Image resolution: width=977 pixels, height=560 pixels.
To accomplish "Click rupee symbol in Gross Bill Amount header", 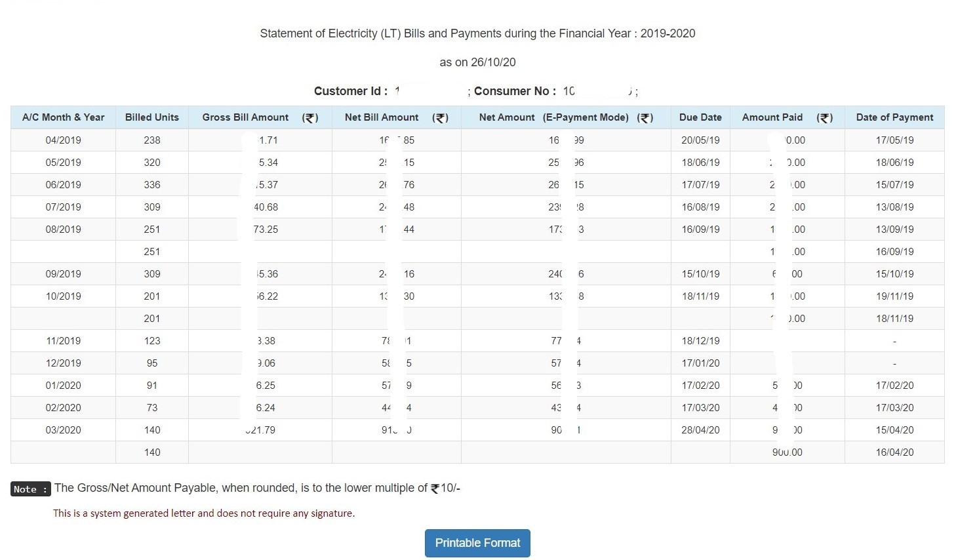I will pyautogui.click(x=310, y=118).
